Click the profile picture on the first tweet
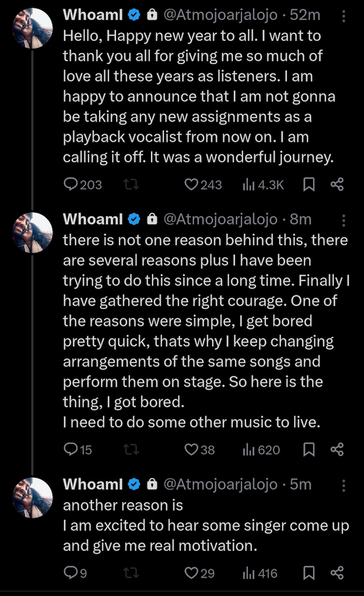 (x=32, y=29)
